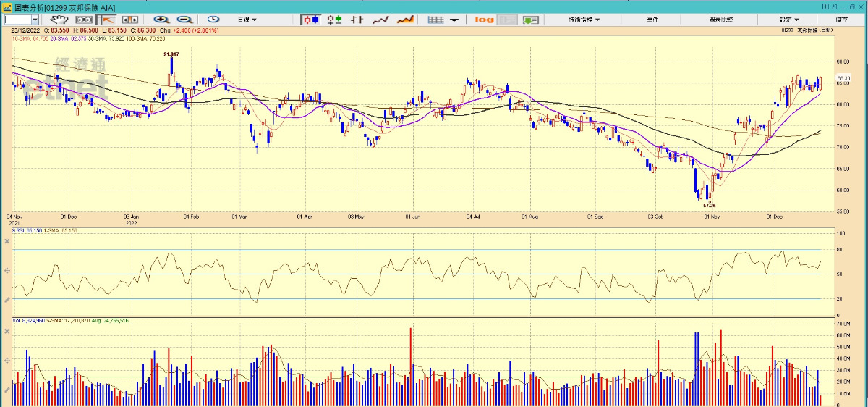Select the hand pan tool
868x407 pixels.
pos(59,20)
